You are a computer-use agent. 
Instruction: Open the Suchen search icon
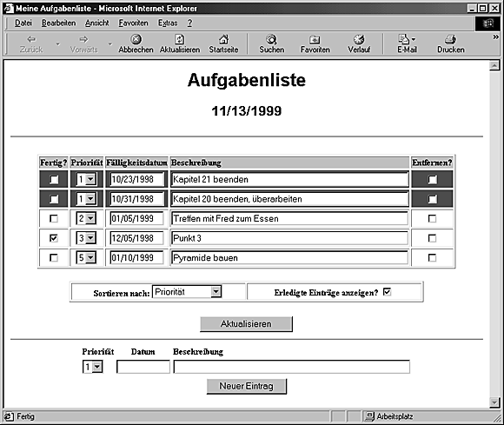pos(272,39)
